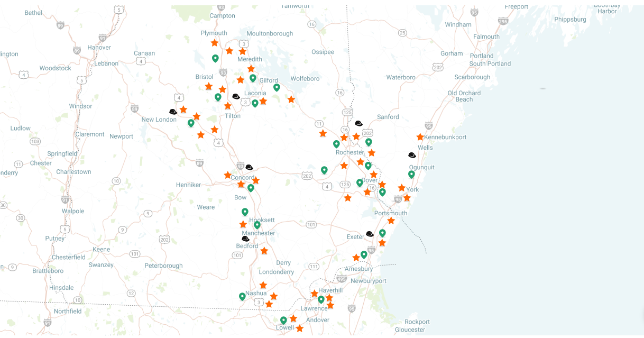Viewport: 644px width, 338px height.
Task: Select the green pin south of Plymouth
Action: point(215,58)
